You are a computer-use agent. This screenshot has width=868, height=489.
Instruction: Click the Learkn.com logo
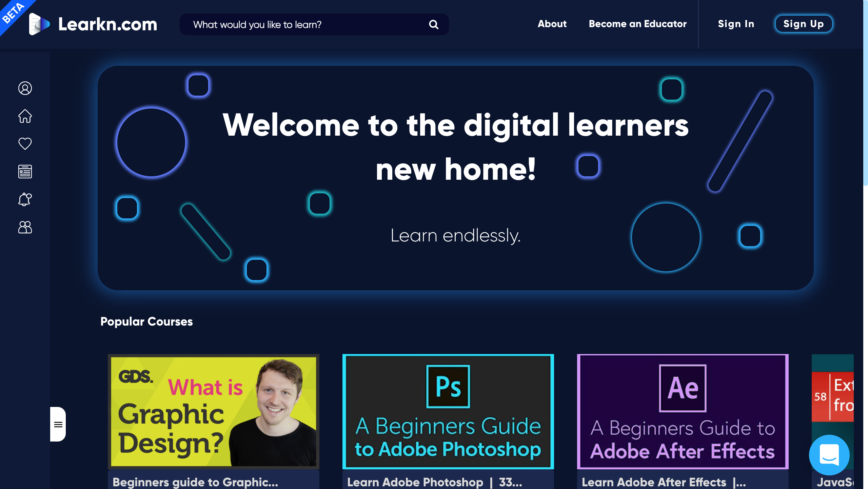click(x=93, y=24)
